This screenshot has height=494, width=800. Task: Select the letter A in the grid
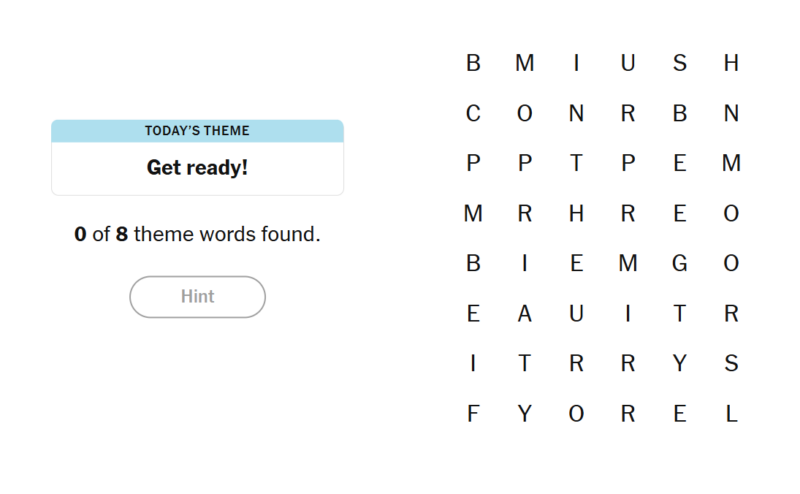click(x=525, y=314)
